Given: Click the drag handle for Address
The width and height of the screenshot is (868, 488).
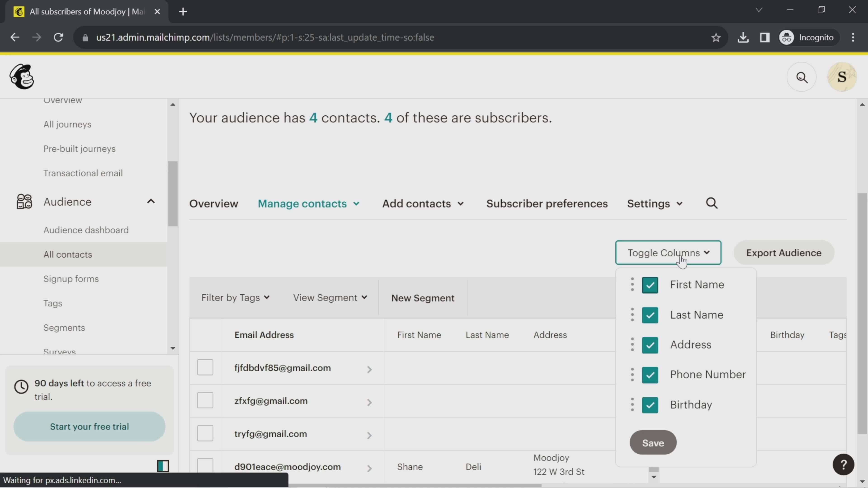Looking at the screenshot, I should (x=632, y=345).
